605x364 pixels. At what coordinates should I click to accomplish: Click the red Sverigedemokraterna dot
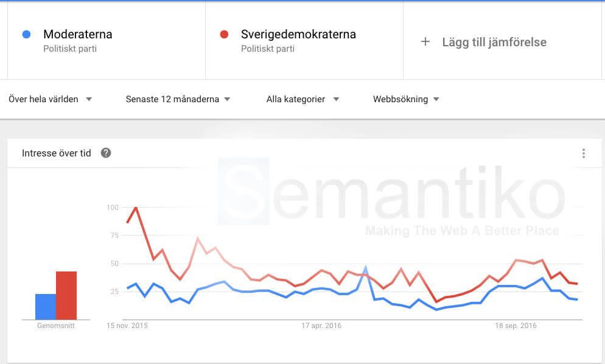[224, 35]
